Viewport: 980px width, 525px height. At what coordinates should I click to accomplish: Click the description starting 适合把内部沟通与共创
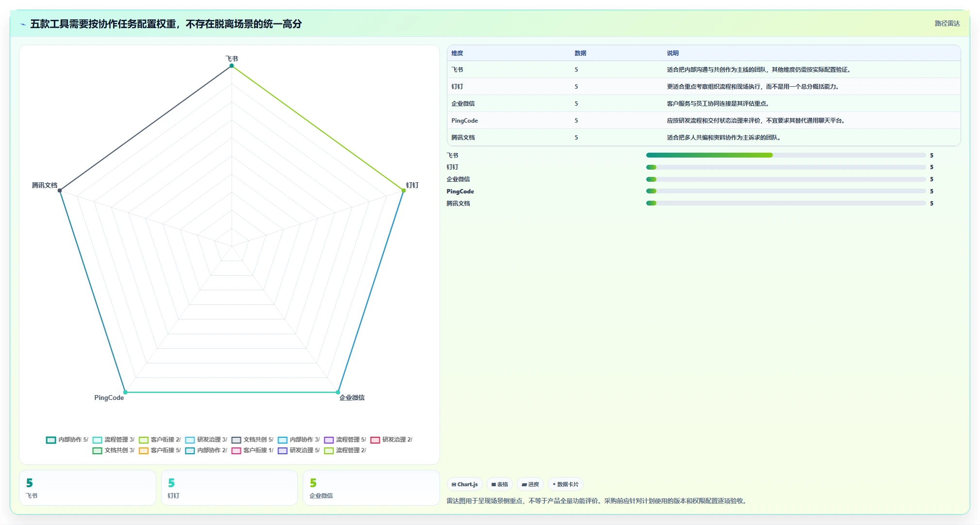760,70
